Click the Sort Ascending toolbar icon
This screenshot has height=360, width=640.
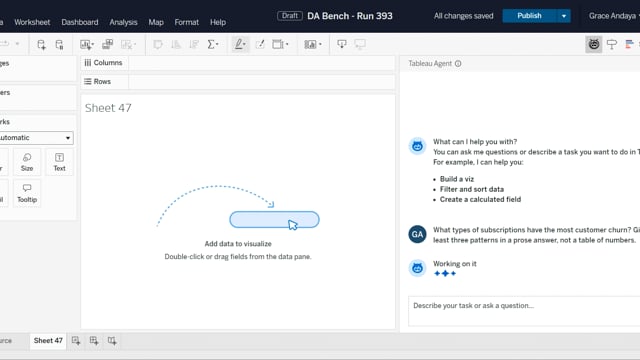[x=176, y=44]
